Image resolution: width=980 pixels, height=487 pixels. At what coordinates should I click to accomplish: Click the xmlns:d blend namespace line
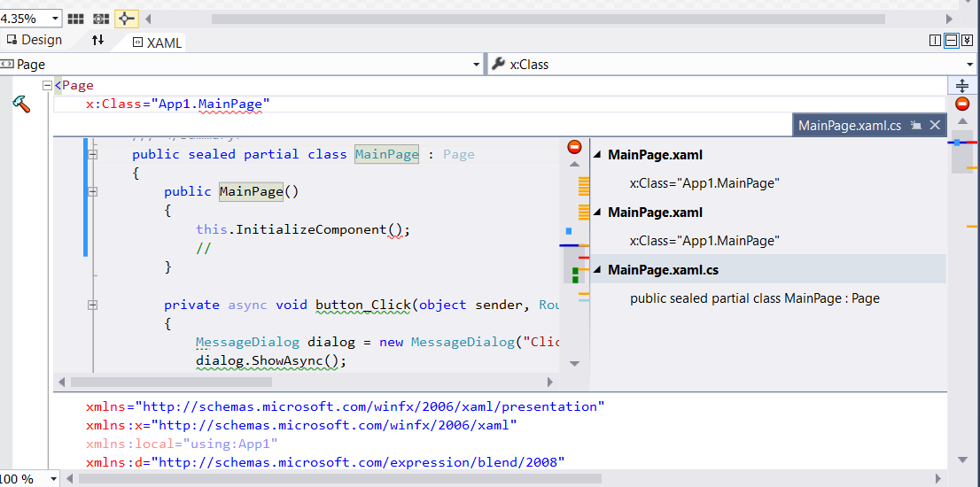click(325, 462)
